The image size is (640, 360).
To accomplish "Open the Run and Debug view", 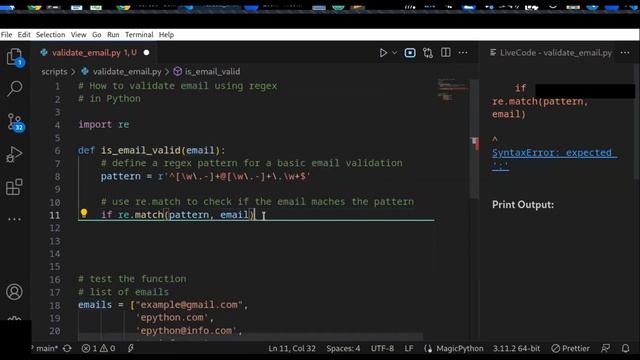I will pos(14,154).
